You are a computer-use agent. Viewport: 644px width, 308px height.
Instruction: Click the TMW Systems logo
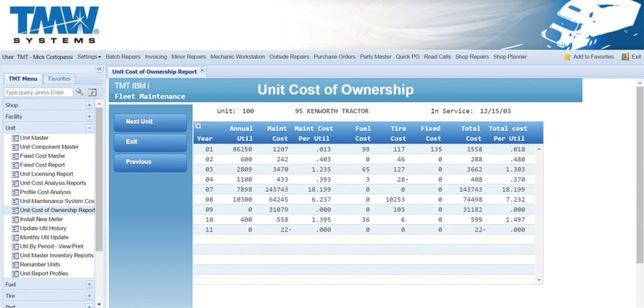(54, 24)
